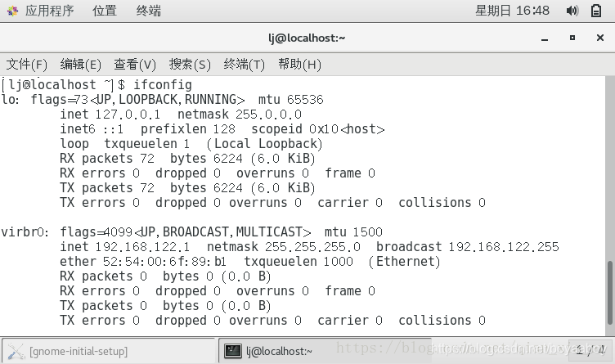The height and width of the screenshot is (364, 615).
Task: Open the 查看(V) menu
Action: coord(135,64)
